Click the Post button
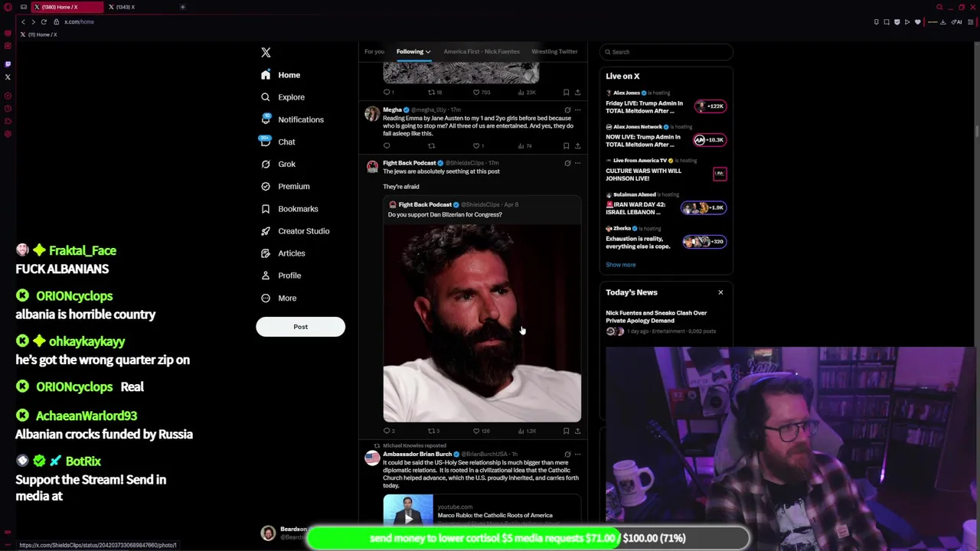This screenshot has height=551, width=980. [x=300, y=327]
